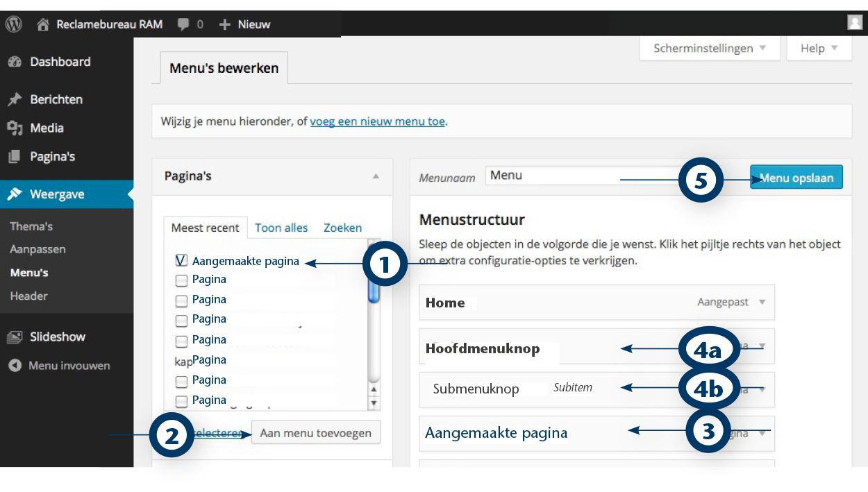Uncheck the Aangemaakte pagina checkbox
Viewport: 868px width, 492px height.
(x=181, y=261)
